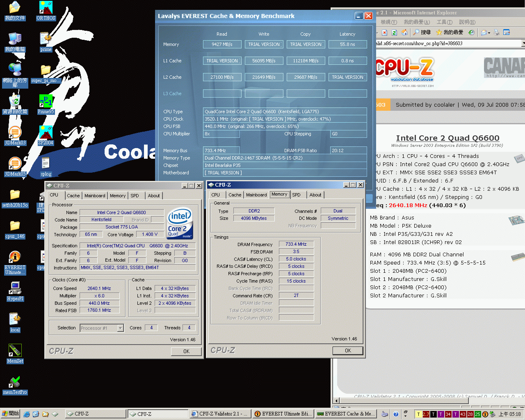
Task: Open the setfsb20b15o folder
Action: click(x=15, y=198)
